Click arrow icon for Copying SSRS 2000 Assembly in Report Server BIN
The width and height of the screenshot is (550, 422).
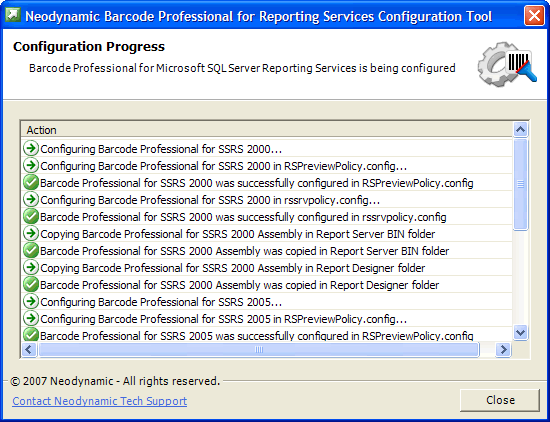tap(31, 233)
